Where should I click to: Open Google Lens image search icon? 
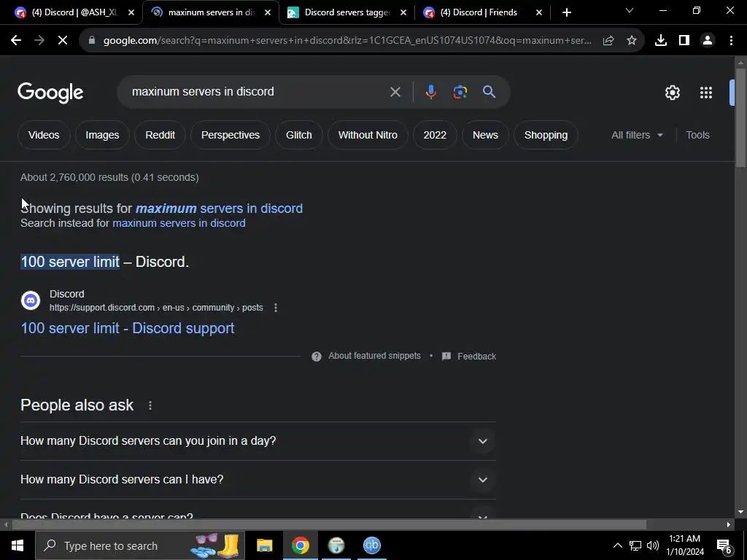[460, 91]
